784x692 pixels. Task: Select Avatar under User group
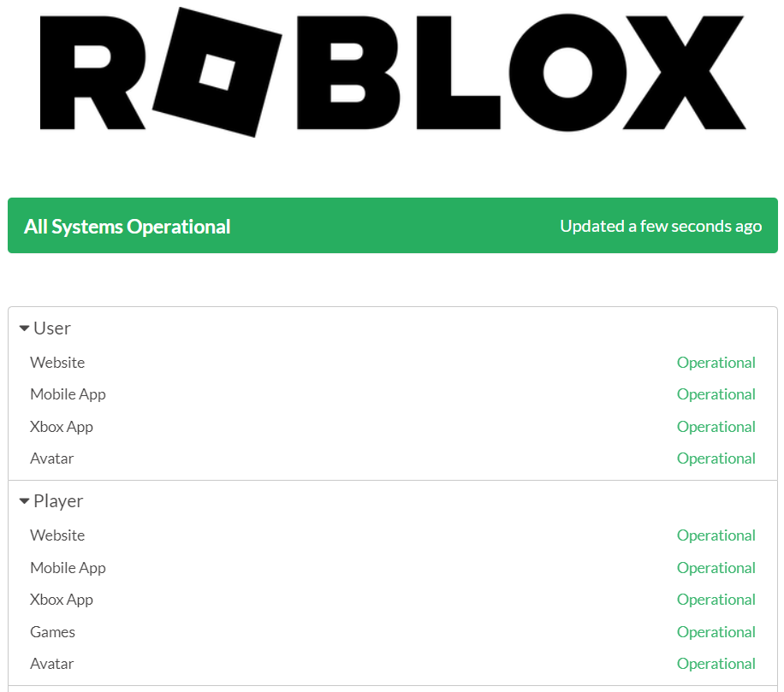tap(52, 458)
